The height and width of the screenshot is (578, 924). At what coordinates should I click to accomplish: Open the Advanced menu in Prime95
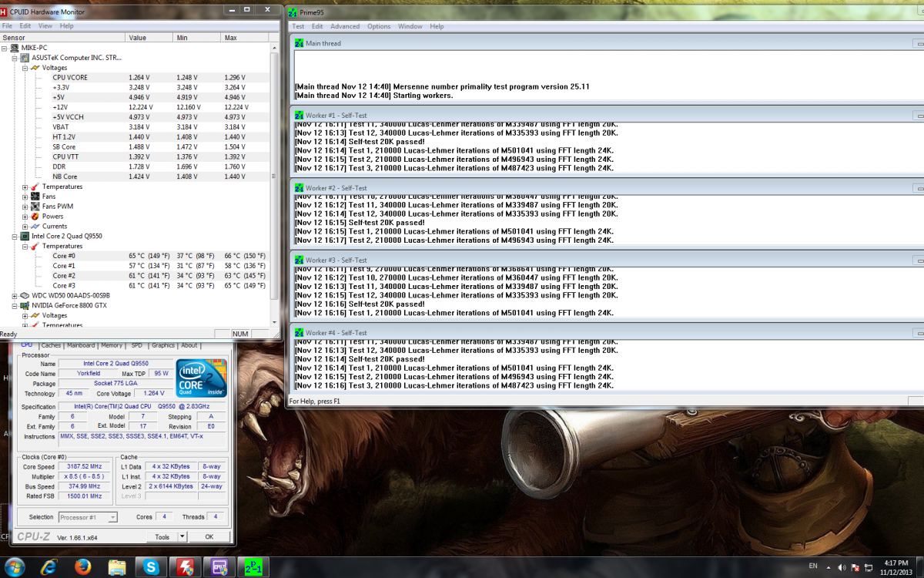click(345, 26)
